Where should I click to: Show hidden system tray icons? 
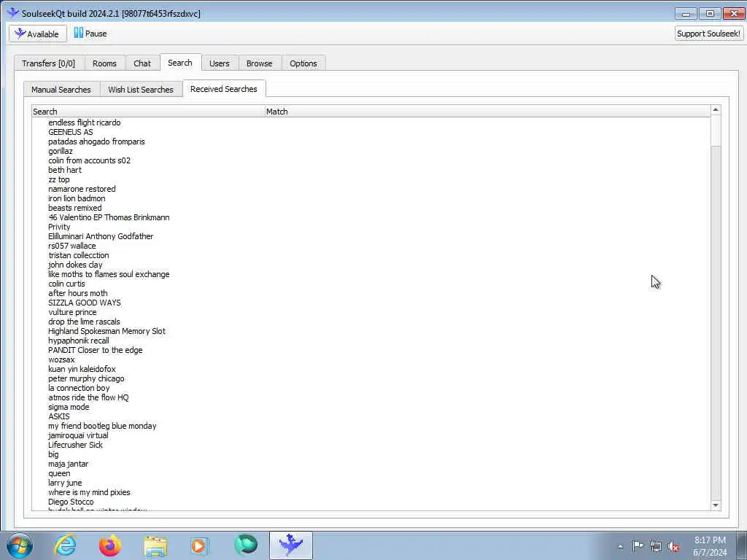620,547
